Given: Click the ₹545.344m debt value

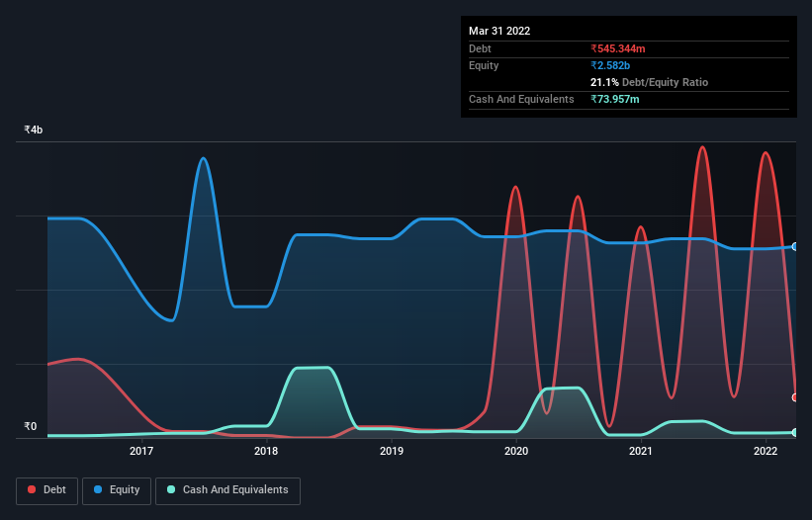Looking at the screenshot, I should pyautogui.click(x=618, y=48).
